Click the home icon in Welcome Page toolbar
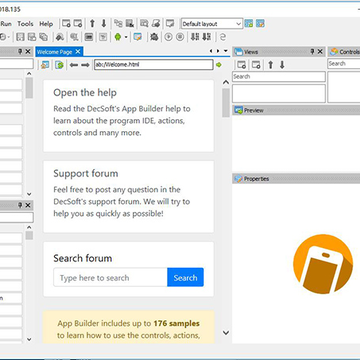 45,65
